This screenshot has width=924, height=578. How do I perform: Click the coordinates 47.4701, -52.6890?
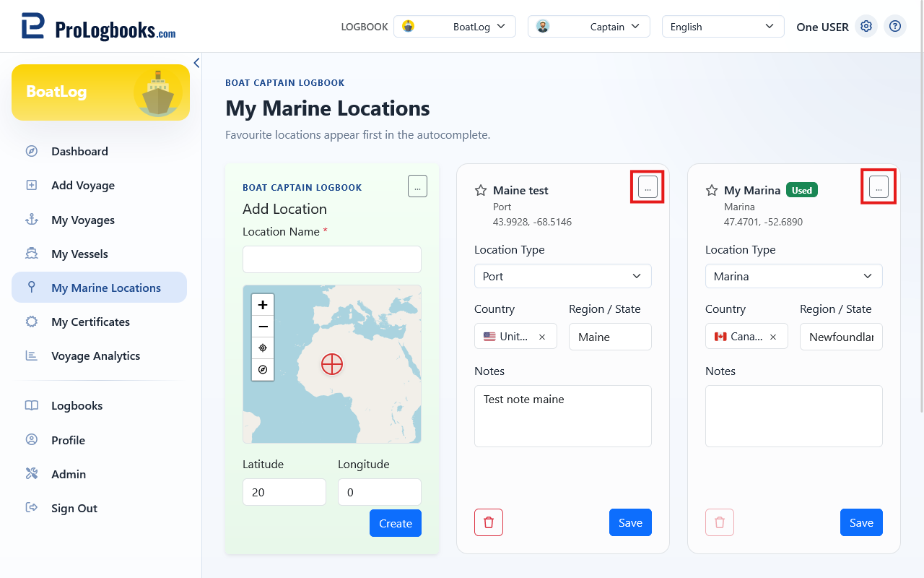(x=763, y=222)
